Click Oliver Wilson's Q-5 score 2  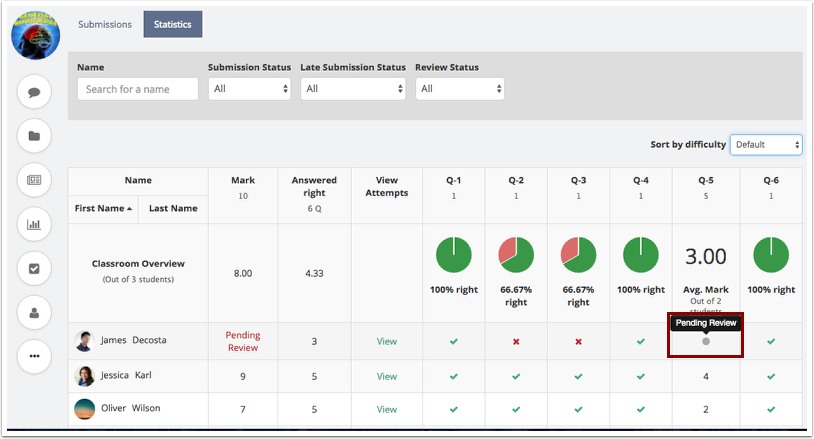[706, 409]
